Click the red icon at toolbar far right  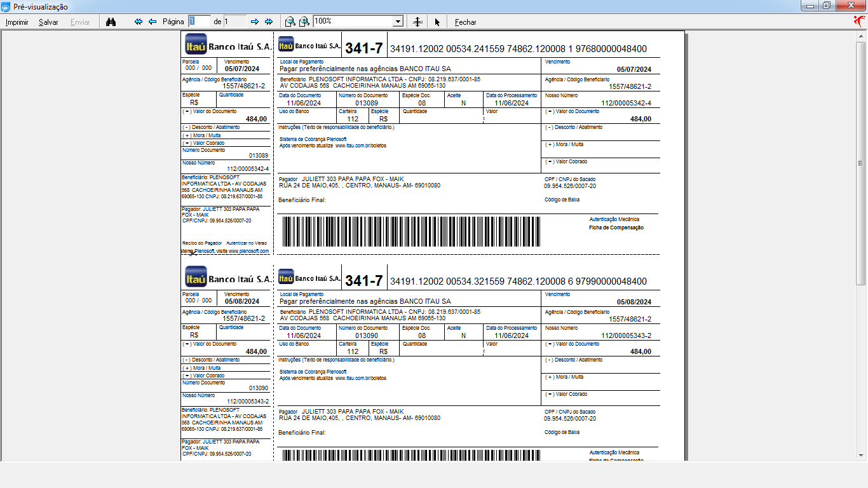(x=860, y=21)
